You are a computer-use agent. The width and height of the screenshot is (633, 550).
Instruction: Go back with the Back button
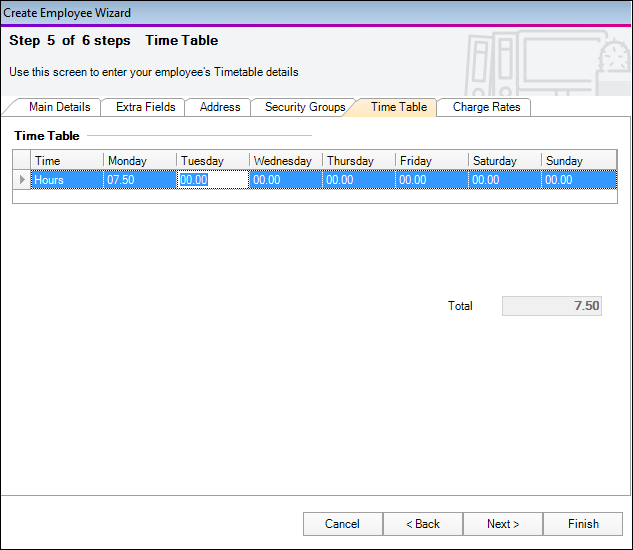tap(423, 524)
